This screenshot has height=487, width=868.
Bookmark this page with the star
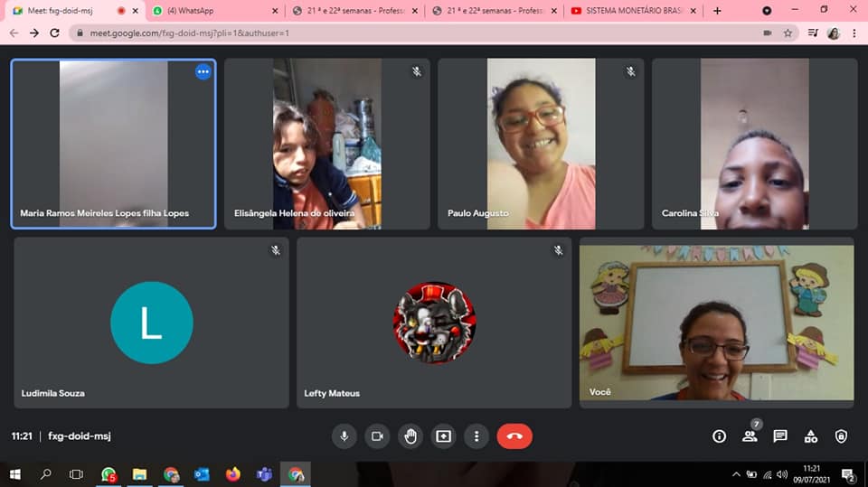[x=788, y=33]
